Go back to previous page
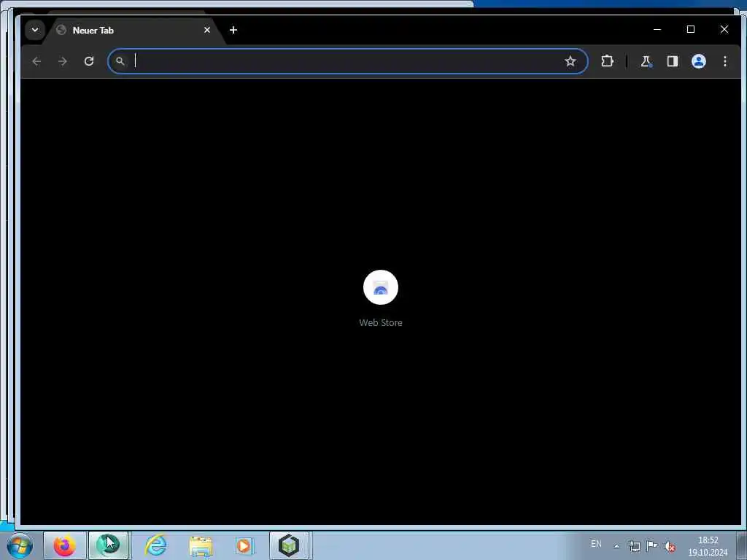This screenshot has width=747, height=560. 36,61
